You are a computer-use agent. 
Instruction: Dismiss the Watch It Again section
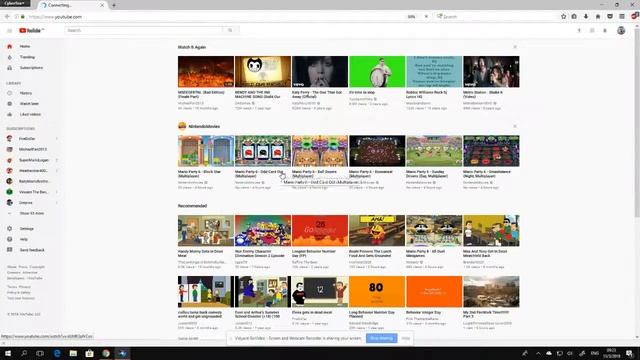click(x=515, y=47)
